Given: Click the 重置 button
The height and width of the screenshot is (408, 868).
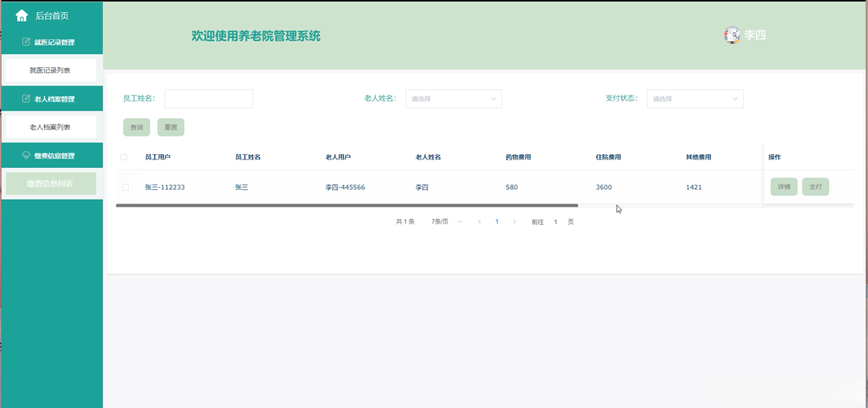Looking at the screenshot, I should [x=171, y=127].
